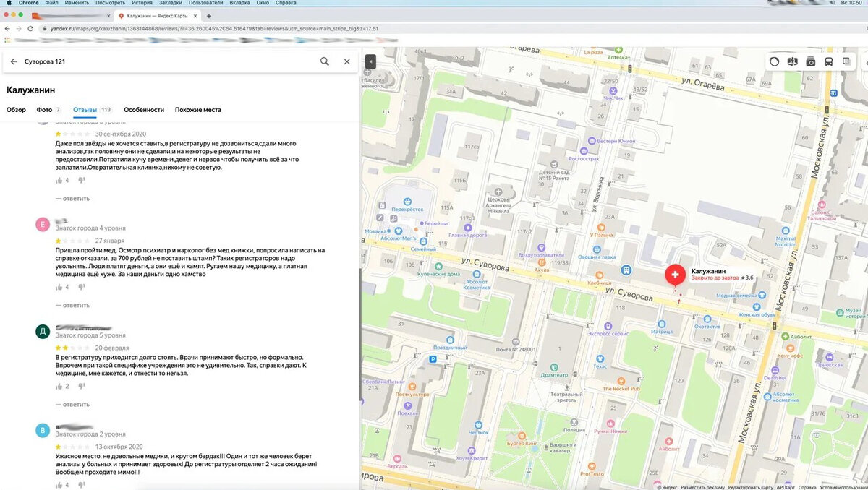The image size is (868, 490).
Task: Click the The Rocket Pub map marker
Action: [x=621, y=380]
